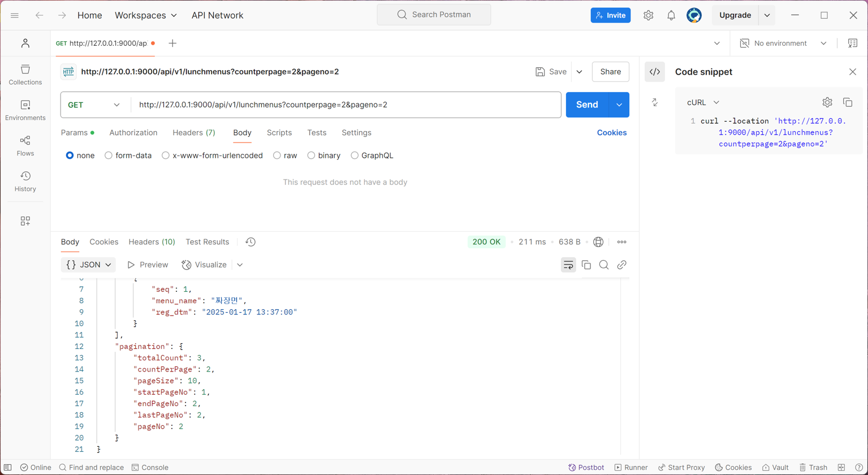
Task: Open the response Headers (10) tab
Action: 152,242
